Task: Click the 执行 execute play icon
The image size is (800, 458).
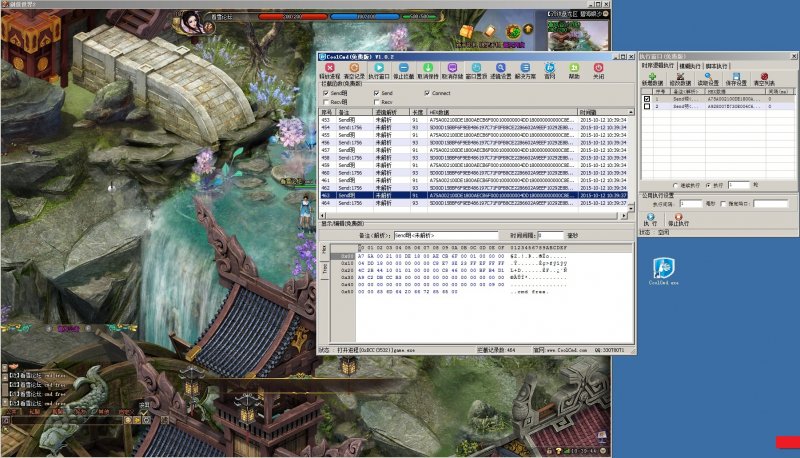Action: click(651, 217)
